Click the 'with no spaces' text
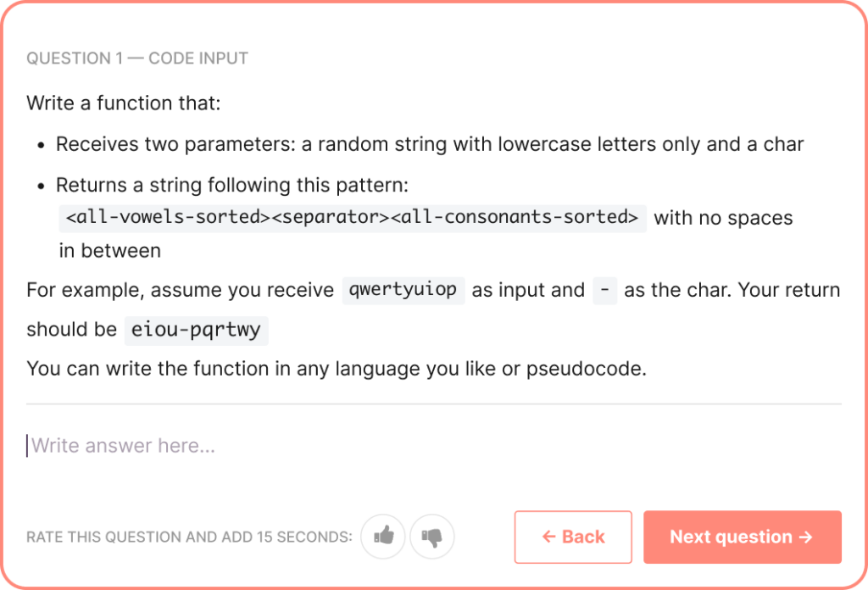 (x=723, y=218)
